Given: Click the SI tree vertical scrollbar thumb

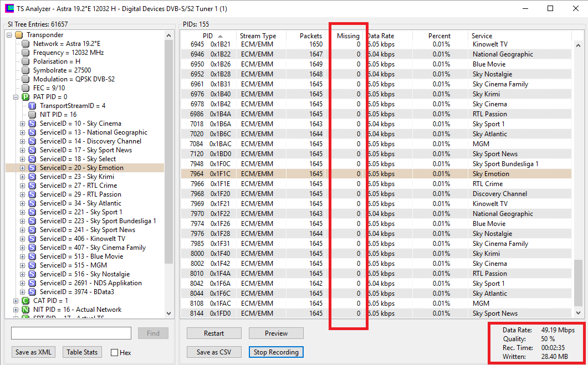Looking at the screenshot, I should [168, 152].
